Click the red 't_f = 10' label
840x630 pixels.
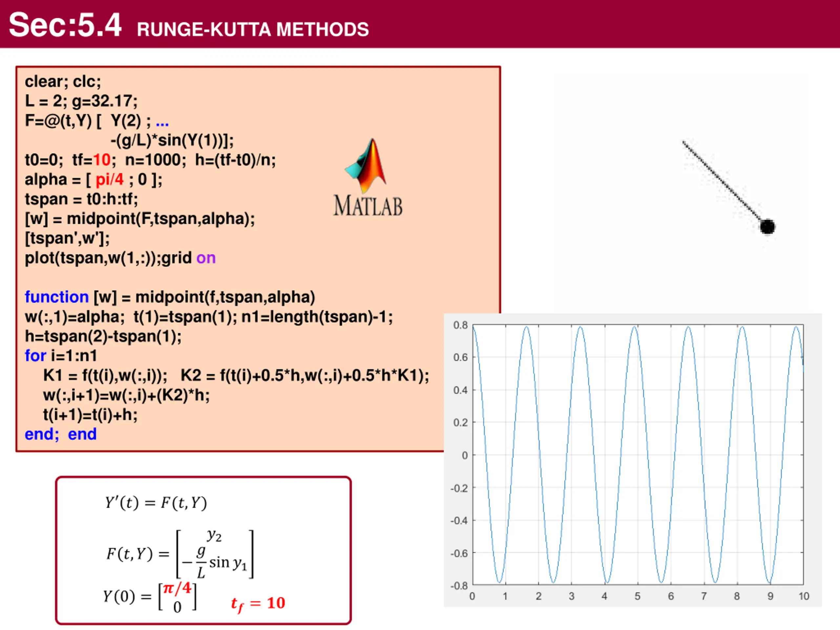click(x=258, y=604)
